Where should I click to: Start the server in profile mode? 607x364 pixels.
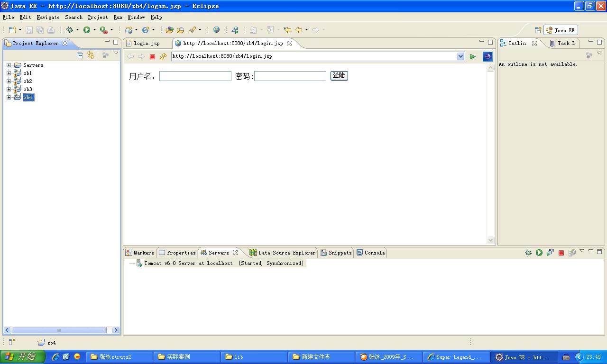550,253
